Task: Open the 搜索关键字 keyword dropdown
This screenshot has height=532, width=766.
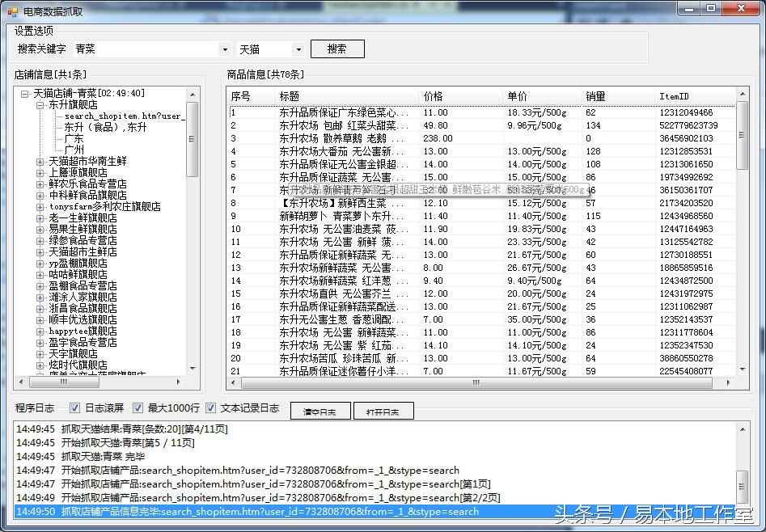Action: click(x=225, y=49)
